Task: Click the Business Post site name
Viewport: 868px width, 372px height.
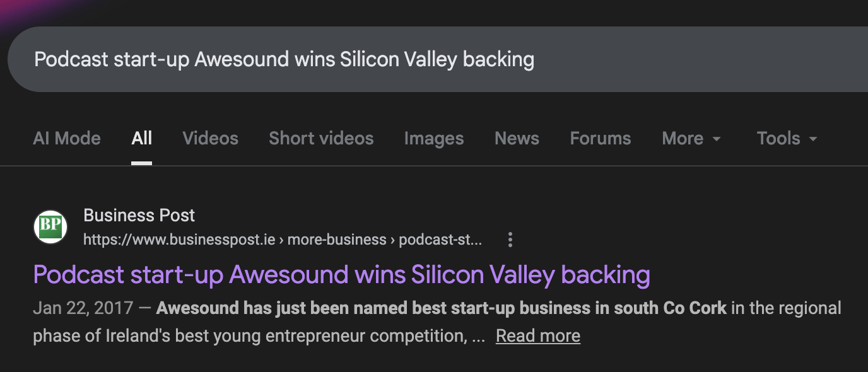Action: tap(139, 216)
